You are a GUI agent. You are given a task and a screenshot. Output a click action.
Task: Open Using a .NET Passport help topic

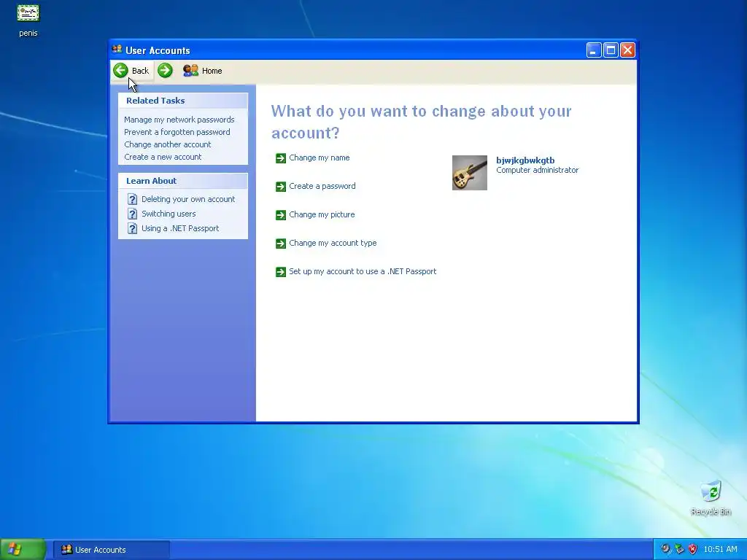[180, 228]
